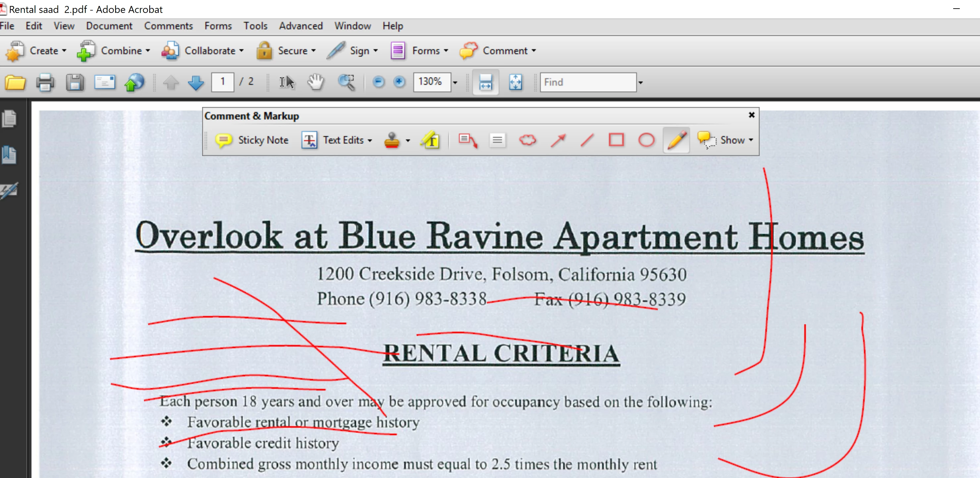Click the Sticky Note button
The width and height of the screenshot is (980, 478).
(x=252, y=140)
